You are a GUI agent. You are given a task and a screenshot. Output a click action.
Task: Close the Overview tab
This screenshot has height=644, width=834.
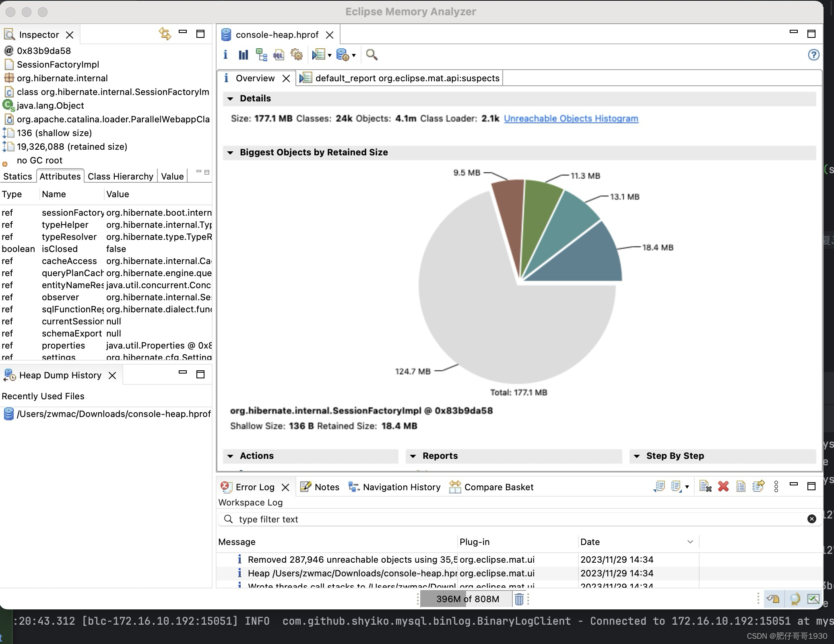click(x=286, y=78)
